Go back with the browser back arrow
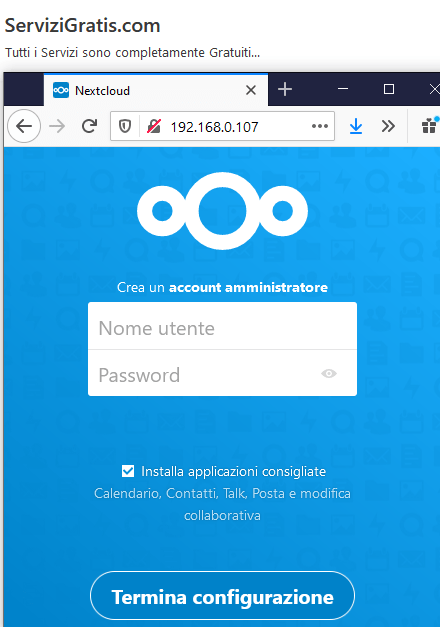This screenshot has width=440, height=627. click(x=24, y=126)
